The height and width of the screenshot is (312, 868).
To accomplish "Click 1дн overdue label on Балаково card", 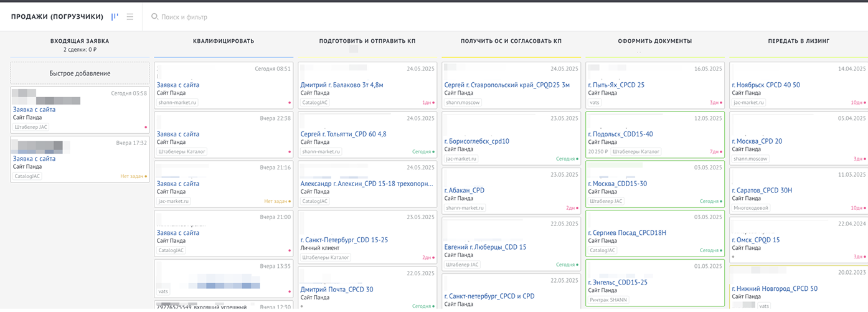I will click(x=427, y=102).
